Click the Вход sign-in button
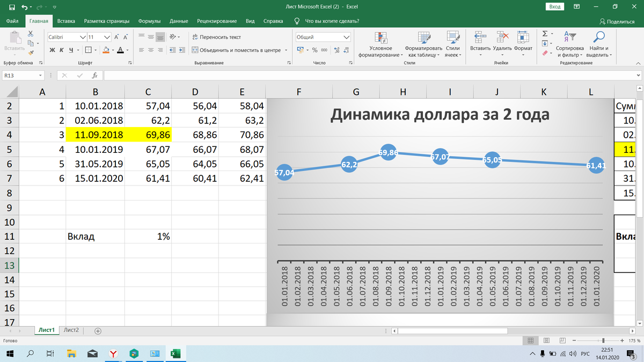 click(x=554, y=6)
